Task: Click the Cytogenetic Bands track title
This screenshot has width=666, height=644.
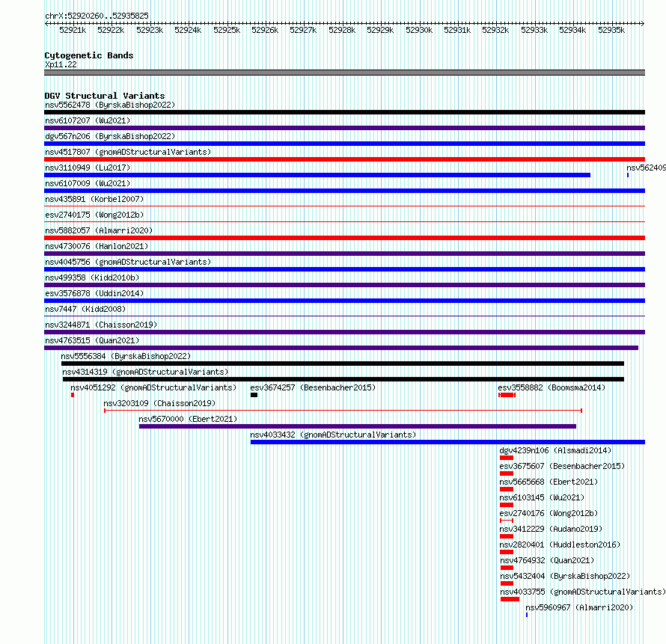Action: click(x=89, y=55)
